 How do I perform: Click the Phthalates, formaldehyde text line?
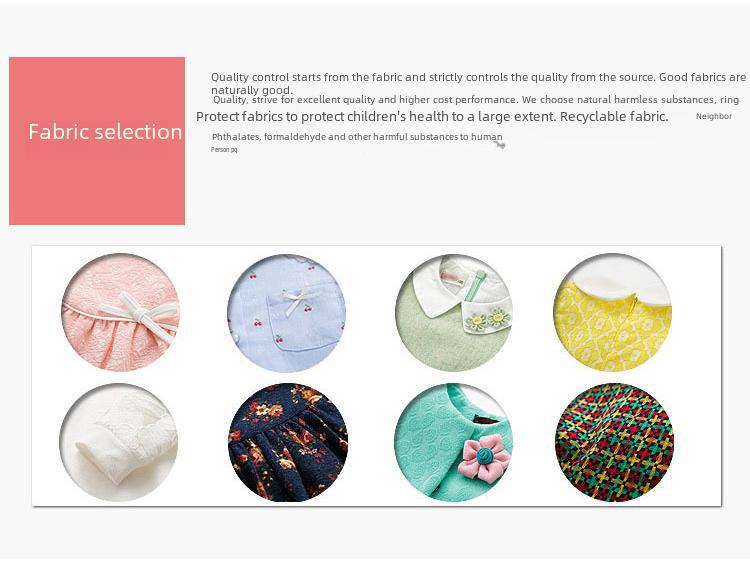(x=357, y=137)
